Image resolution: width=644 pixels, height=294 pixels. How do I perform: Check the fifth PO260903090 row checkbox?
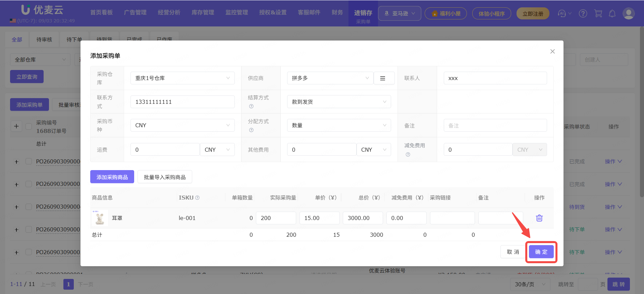click(29, 252)
